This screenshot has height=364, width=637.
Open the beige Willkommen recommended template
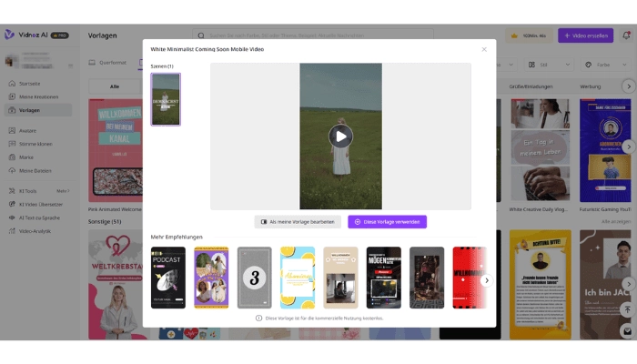[x=340, y=278]
